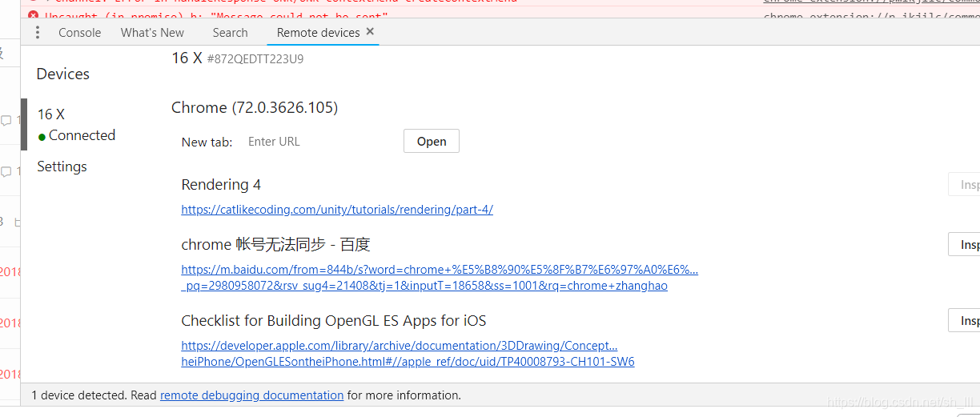This screenshot has height=417, width=980.
Task: Open the developer.apple.com OpenGL ES link
Action: (408, 354)
